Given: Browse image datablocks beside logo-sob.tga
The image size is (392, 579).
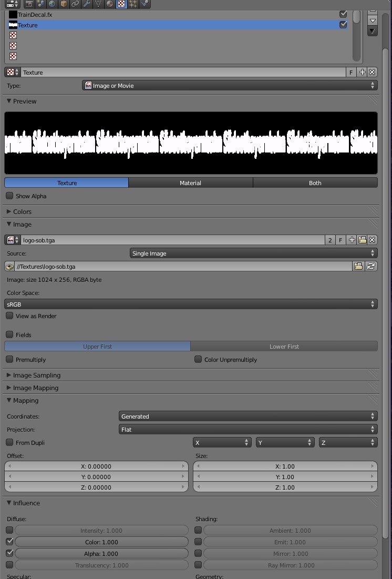Looking at the screenshot, I should pyautogui.click(x=13, y=240).
